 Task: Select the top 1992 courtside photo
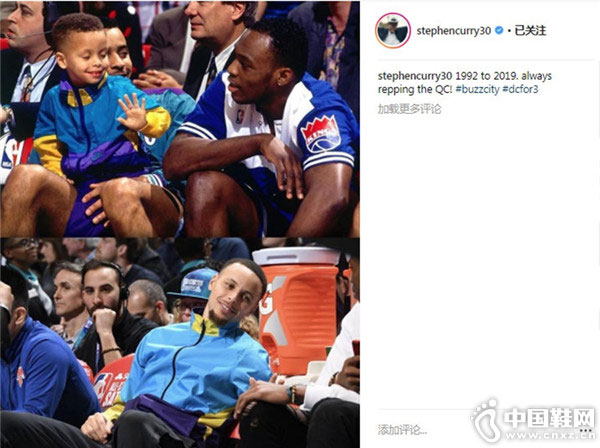pos(180,119)
